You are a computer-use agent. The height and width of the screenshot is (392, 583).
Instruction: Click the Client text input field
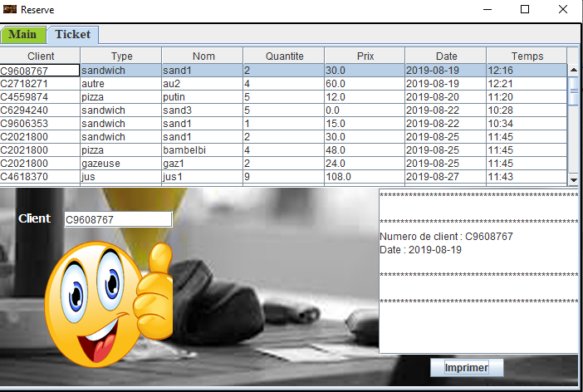(118, 219)
